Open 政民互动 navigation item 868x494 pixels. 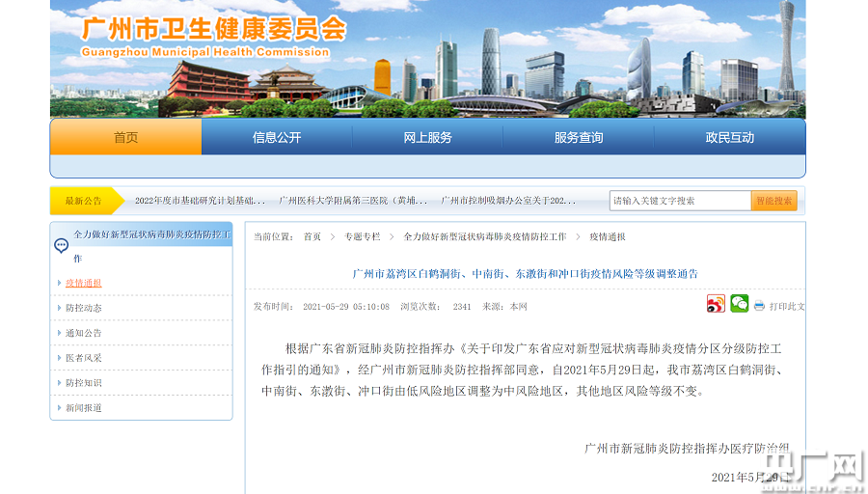click(729, 137)
